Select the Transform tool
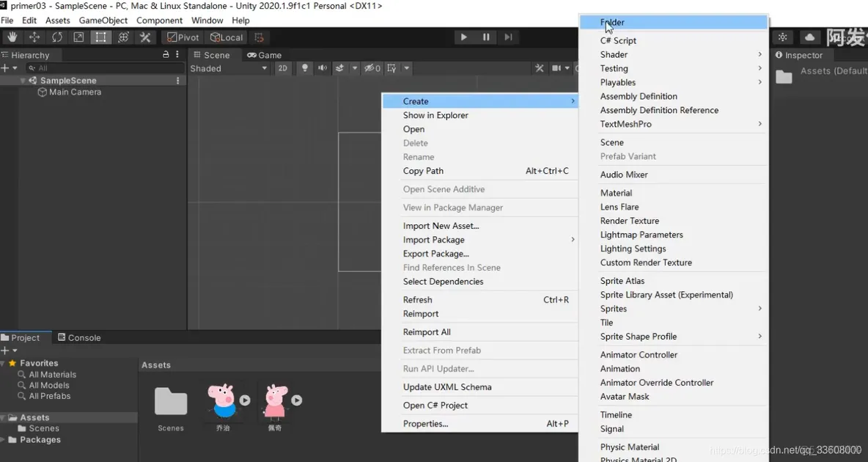The image size is (868, 462). (123, 37)
